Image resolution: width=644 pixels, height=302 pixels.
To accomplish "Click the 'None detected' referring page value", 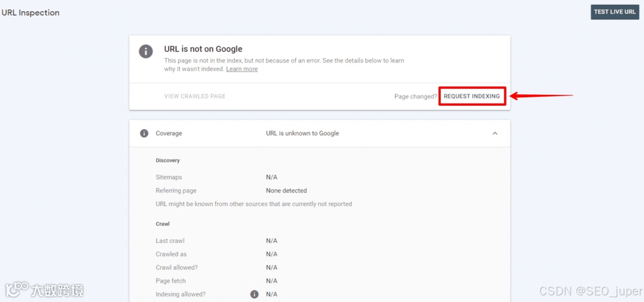I will click(x=286, y=190).
